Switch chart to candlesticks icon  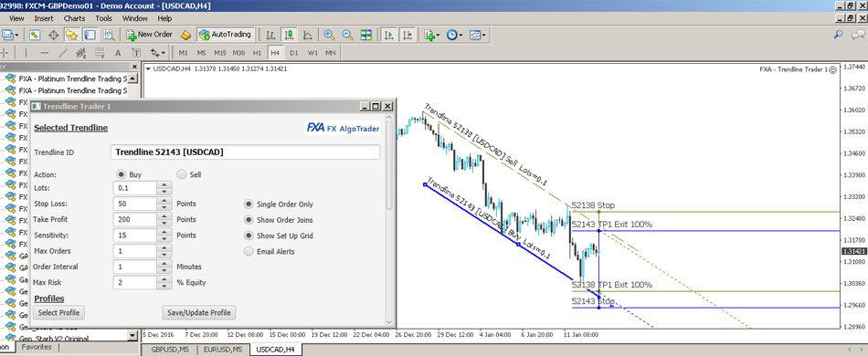289,35
